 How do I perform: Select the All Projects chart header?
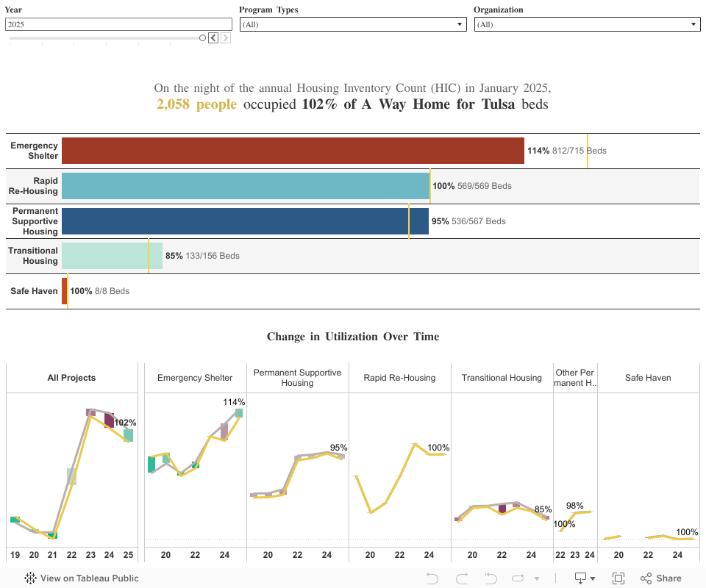71,378
